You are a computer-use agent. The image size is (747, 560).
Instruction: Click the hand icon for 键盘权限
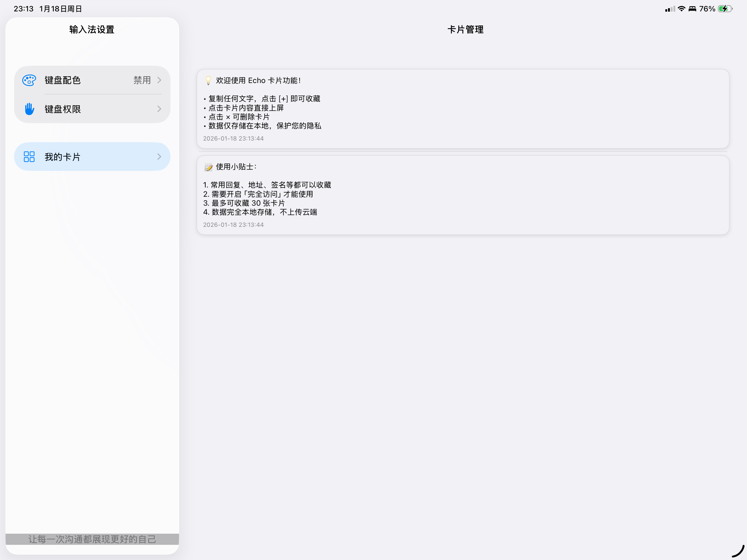coord(29,109)
